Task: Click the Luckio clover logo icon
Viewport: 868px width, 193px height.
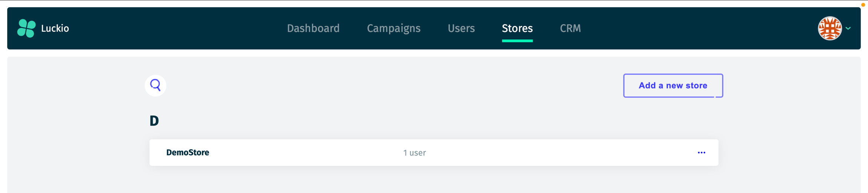Action: click(26, 28)
